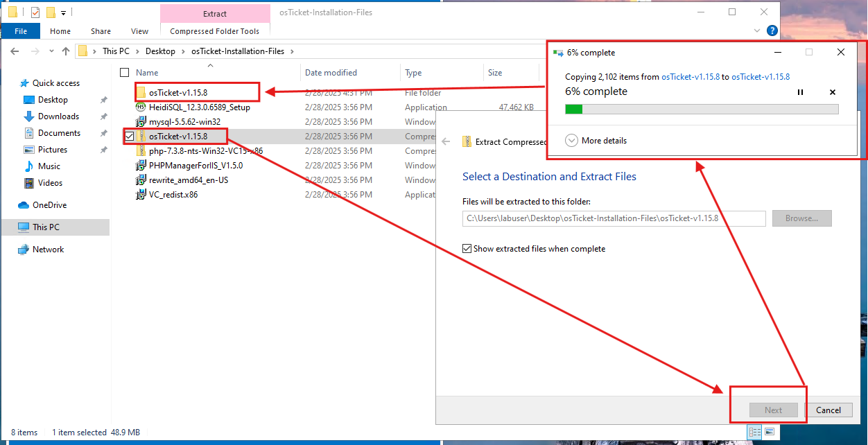The image size is (868, 445).
Task: Toggle Show extracted files when complete
Action: point(467,249)
